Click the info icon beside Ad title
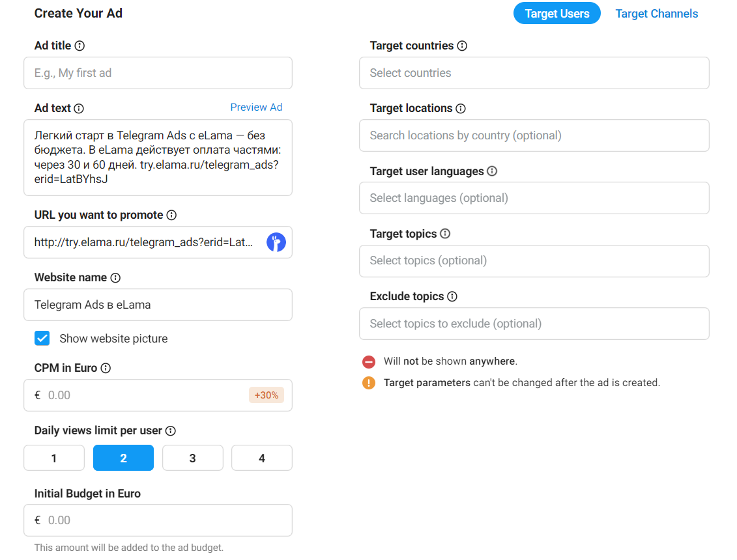The height and width of the screenshot is (560, 737). coord(79,46)
